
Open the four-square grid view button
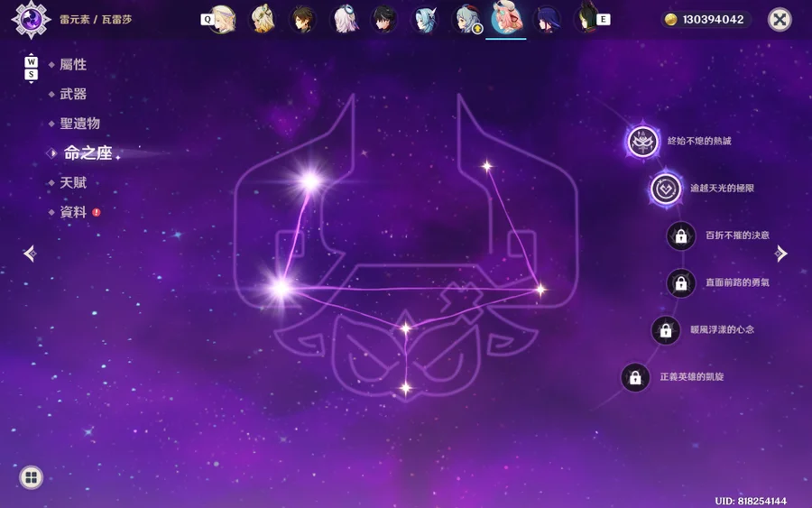(31, 477)
